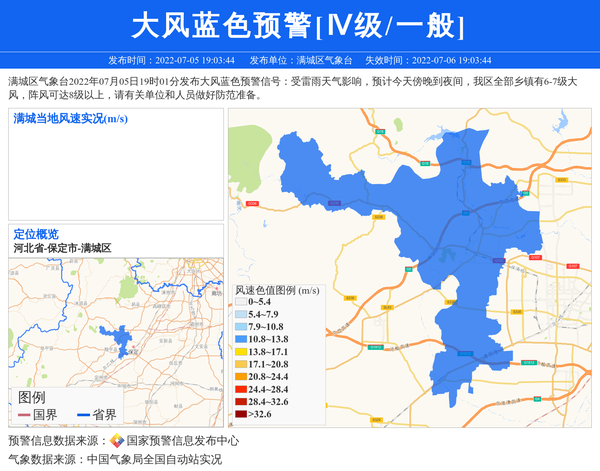This screenshot has height=471, width=600.
Task: Click the 20.8~24.4 orange legend swatch
Action: point(241,376)
